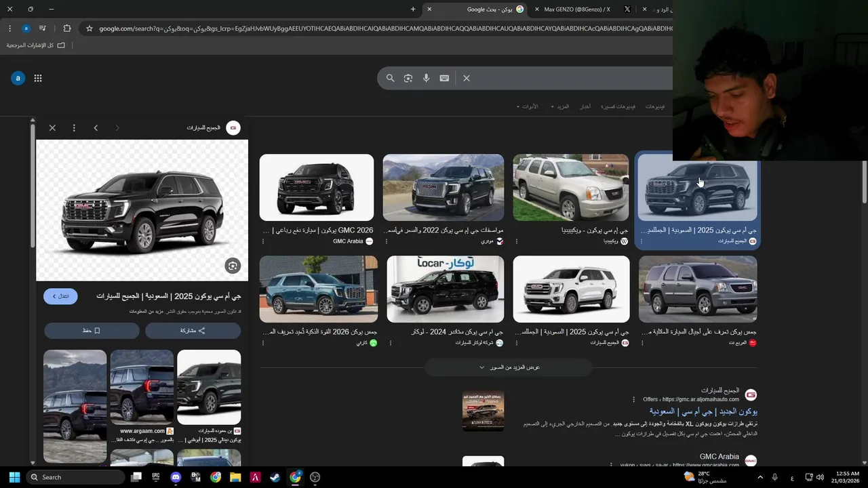Go to next image in preview panel
The image size is (868, 488).
pyautogui.click(x=117, y=127)
